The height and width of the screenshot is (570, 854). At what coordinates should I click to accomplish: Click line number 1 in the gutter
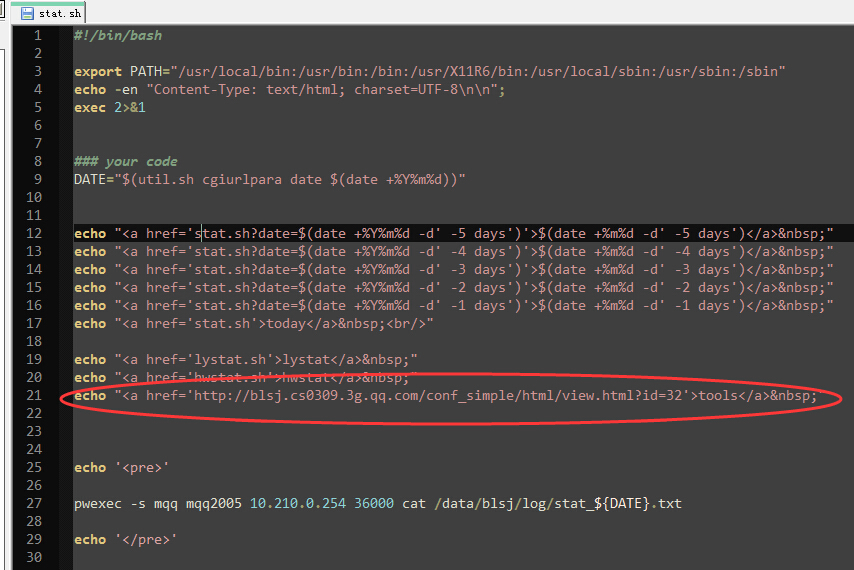point(38,35)
